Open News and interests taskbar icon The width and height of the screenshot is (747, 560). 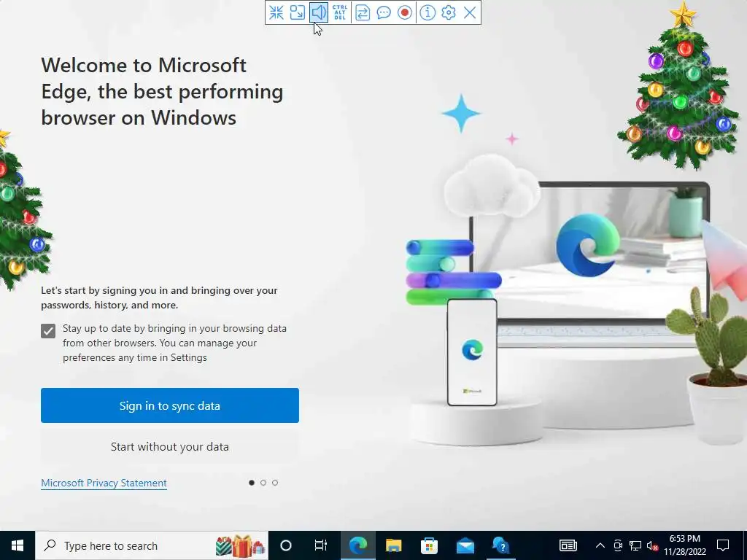tap(568, 545)
